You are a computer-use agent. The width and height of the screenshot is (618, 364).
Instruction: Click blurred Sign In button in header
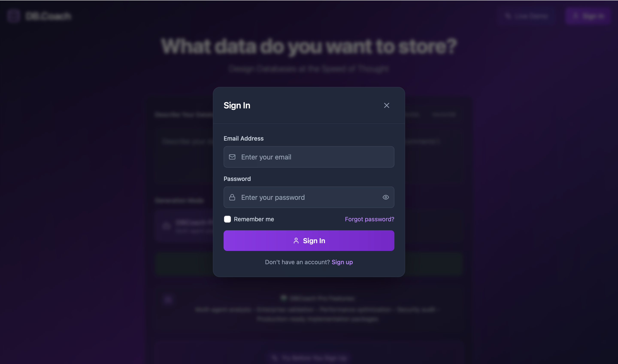(588, 16)
